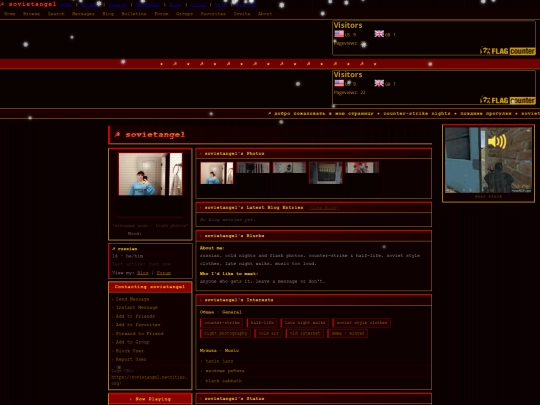Click Add to Favorites
Screen dimensions: 540x405
(x=138, y=325)
